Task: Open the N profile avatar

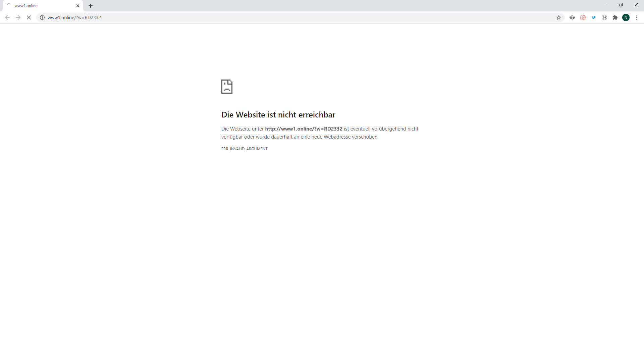Action: tap(626, 17)
